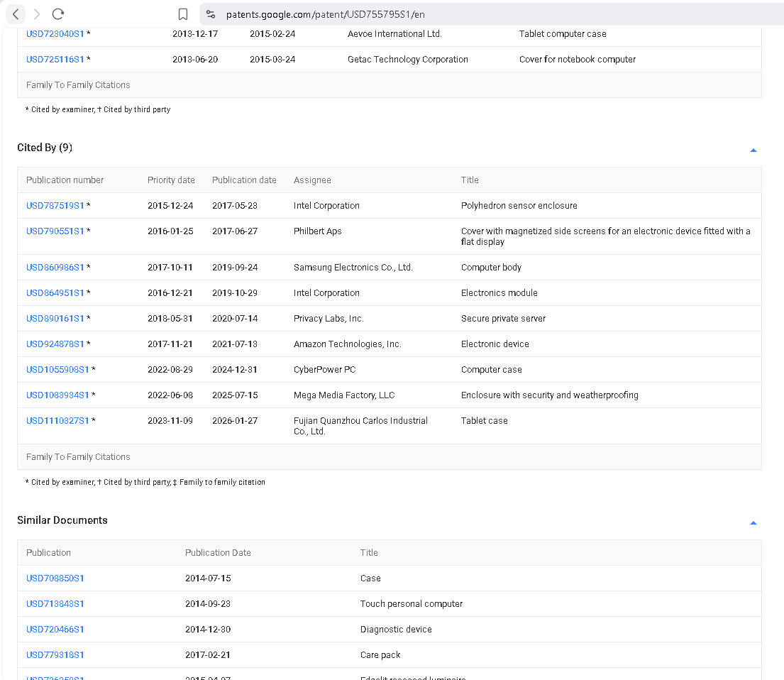The width and height of the screenshot is (784, 680).
Task: Open similar document USD708850S1
Action: [55, 578]
